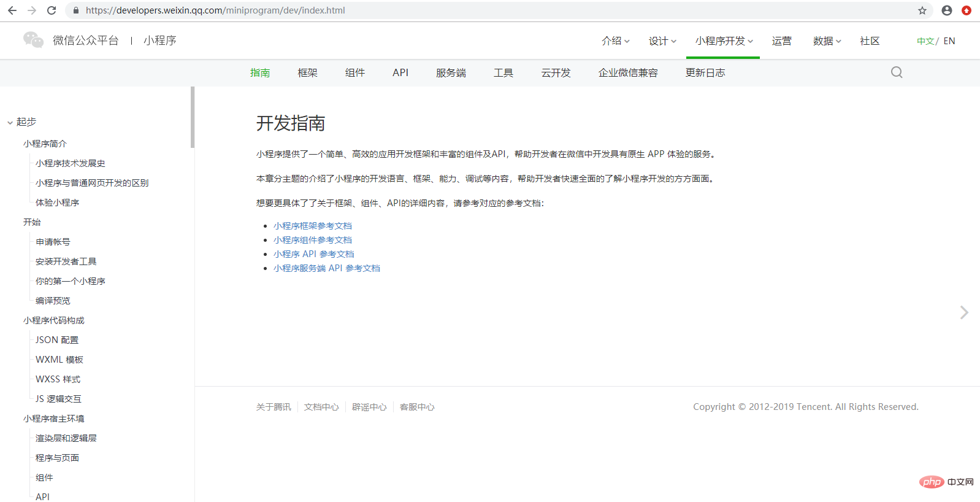Select 申请帐号 in the sidebar
Screen dimensions: 980x502
(53, 242)
